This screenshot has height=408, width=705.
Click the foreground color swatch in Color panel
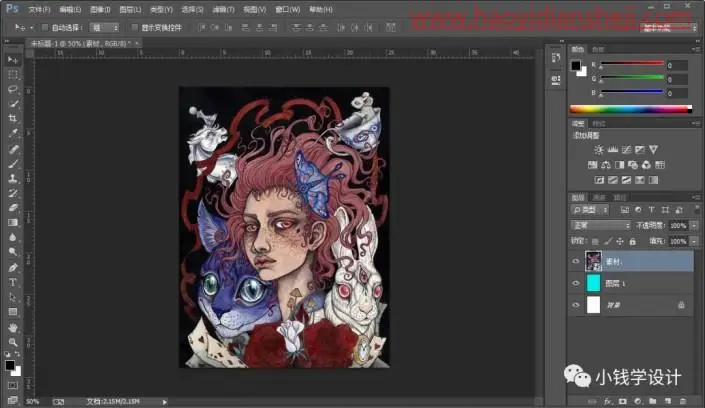click(x=576, y=66)
